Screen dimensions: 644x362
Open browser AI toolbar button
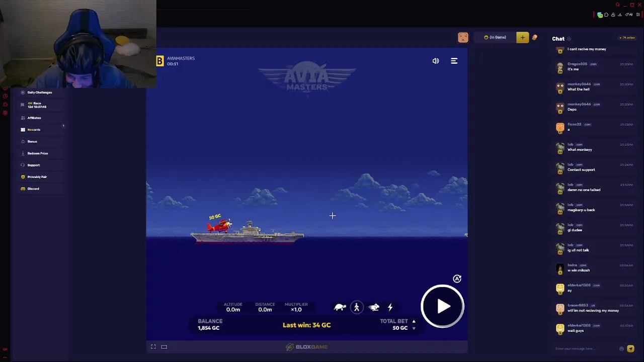click(629, 15)
